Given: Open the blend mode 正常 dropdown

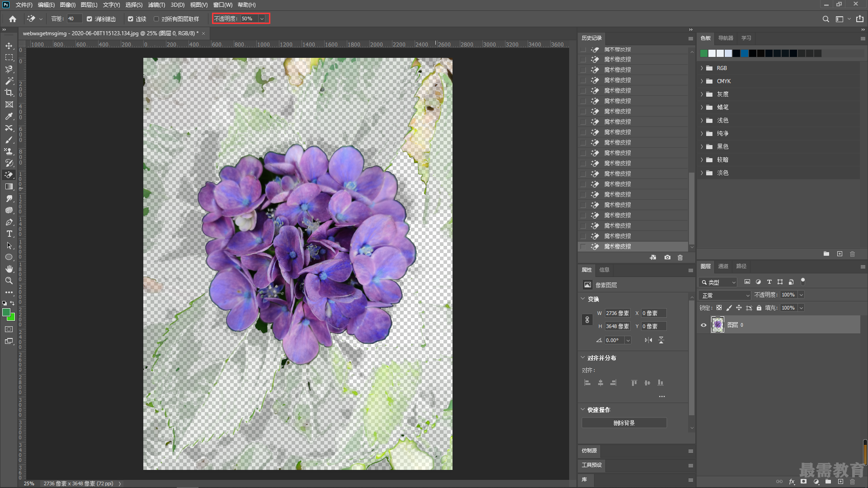Looking at the screenshot, I should (725, 295).
